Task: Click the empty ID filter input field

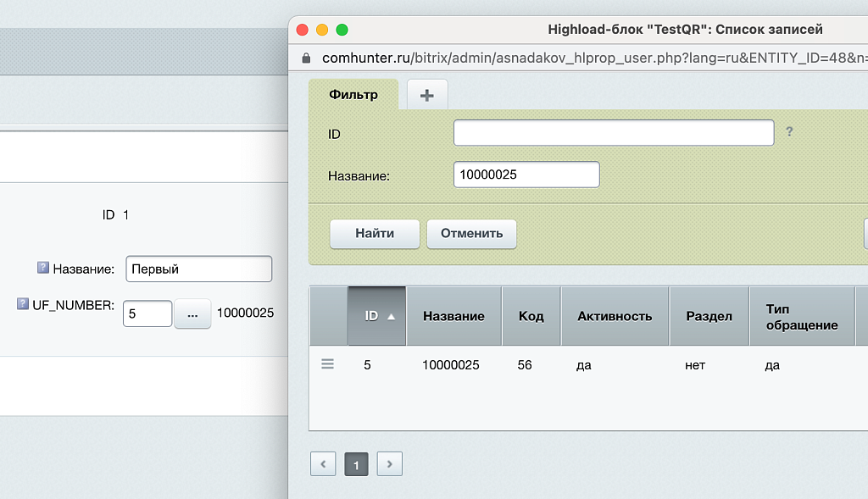Action: [x=613, y=132]
